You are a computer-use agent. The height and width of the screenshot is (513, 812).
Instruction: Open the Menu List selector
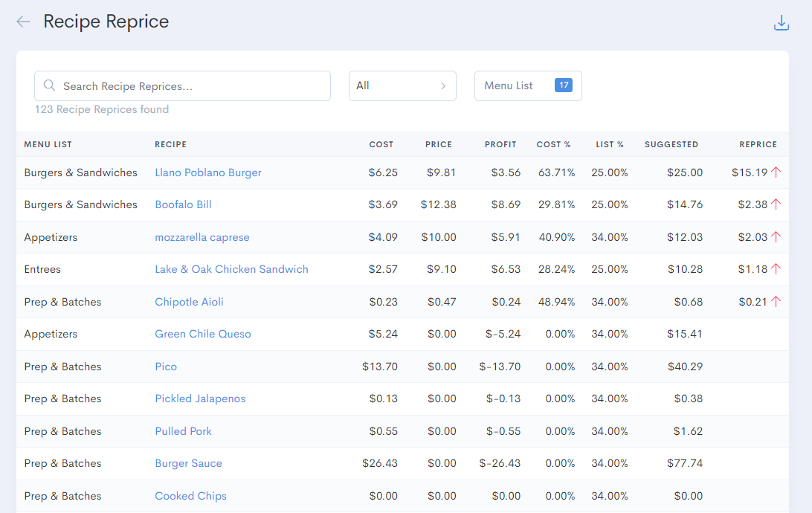point(527,85)
